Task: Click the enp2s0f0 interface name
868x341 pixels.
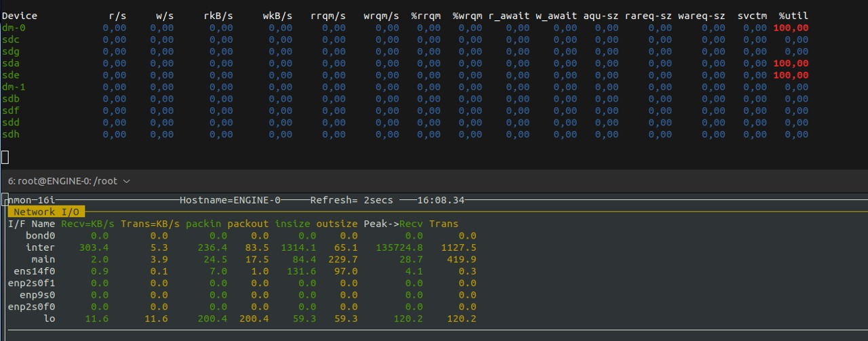Action: [x=32, y=307]
